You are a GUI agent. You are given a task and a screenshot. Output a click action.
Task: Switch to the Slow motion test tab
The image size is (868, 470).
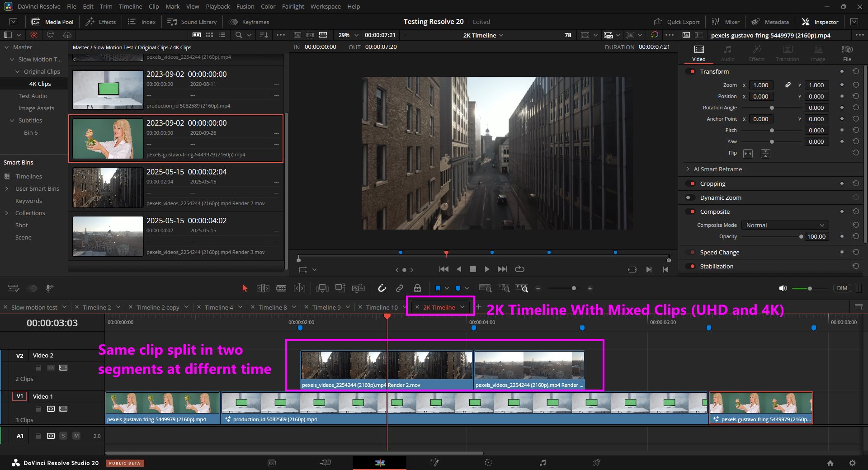tap(34, 307)
